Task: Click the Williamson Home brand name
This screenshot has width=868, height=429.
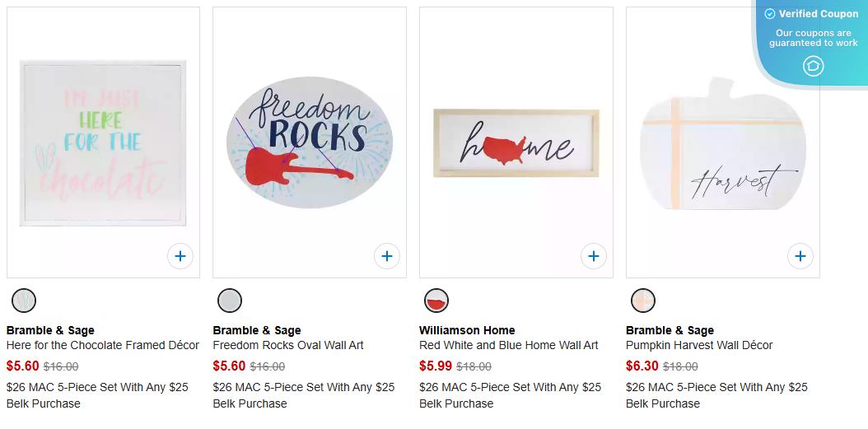Action: 467,330
